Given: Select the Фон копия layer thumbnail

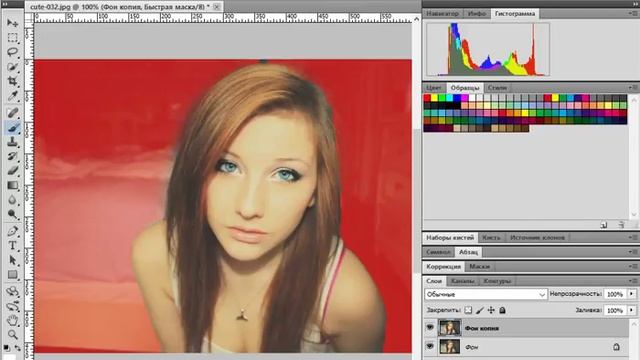Looking at the screenshot, I should [x=449, y=327].
